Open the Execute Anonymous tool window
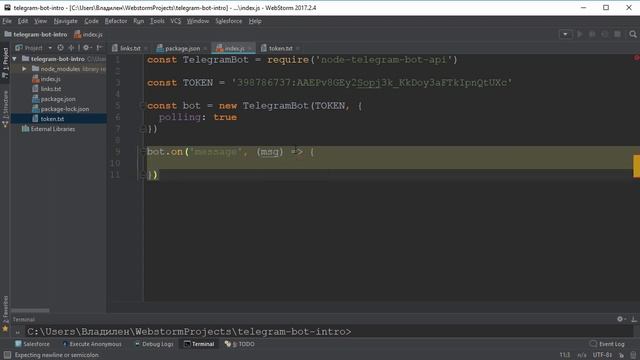This screenshot has width=640, height=360. tap(92, 344)
